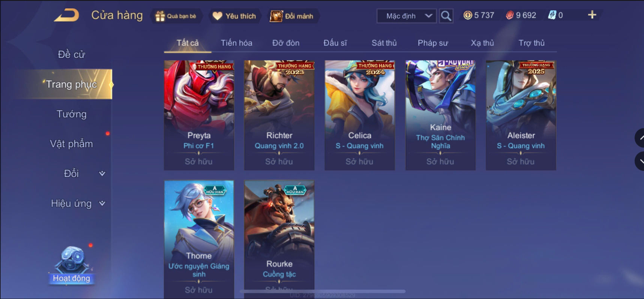Image resolution: width=644 pixels, height=299 pixels.
Task: Open the Đổi mảnh shard exchange
Action: point(276,16)
